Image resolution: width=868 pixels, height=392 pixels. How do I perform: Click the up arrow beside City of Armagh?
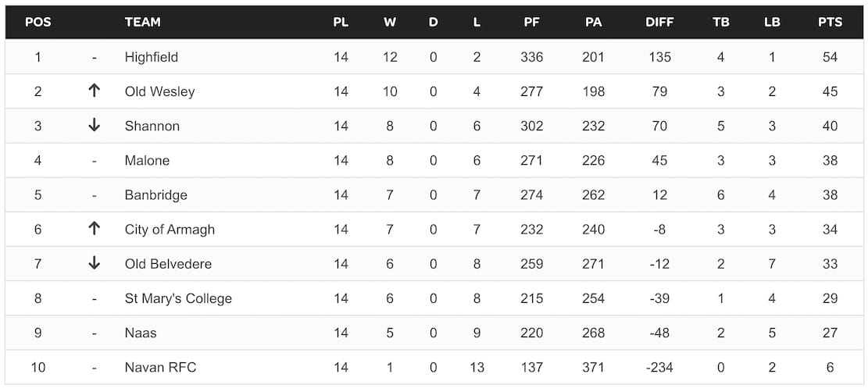(94, 229)
